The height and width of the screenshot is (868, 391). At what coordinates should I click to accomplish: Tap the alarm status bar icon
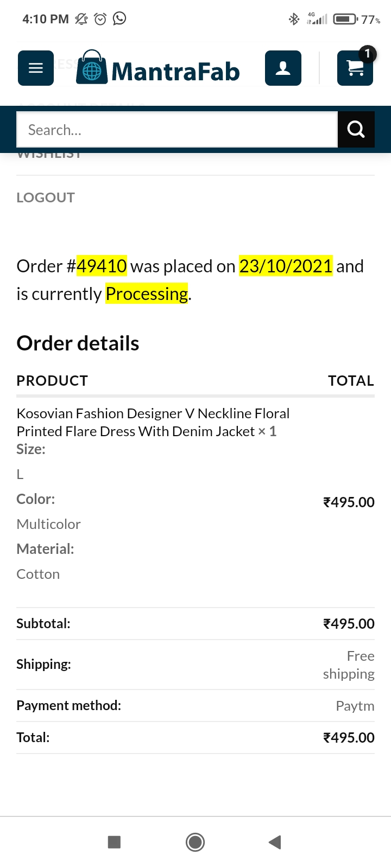point(100,19)
